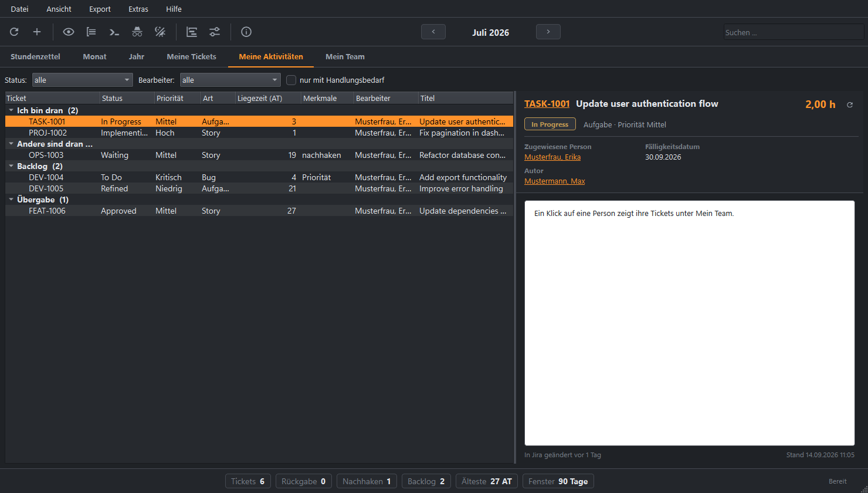
Task: Collapse the Backlog group
Action: pos(11,166)
